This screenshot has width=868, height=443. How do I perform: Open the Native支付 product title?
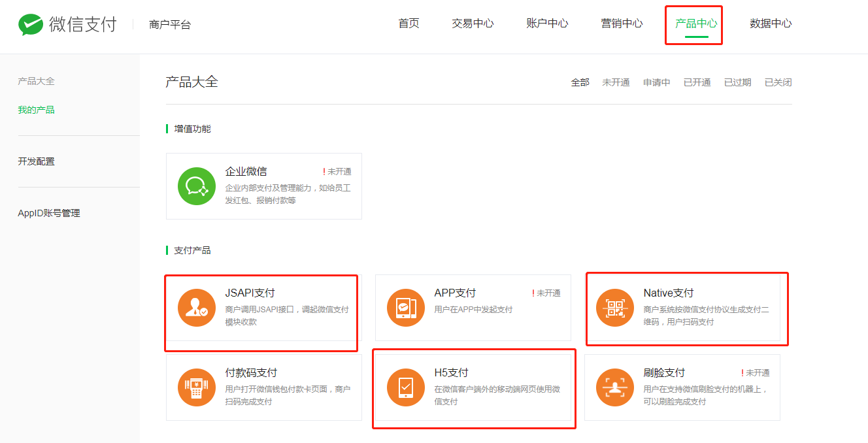(x=669, y=293)
